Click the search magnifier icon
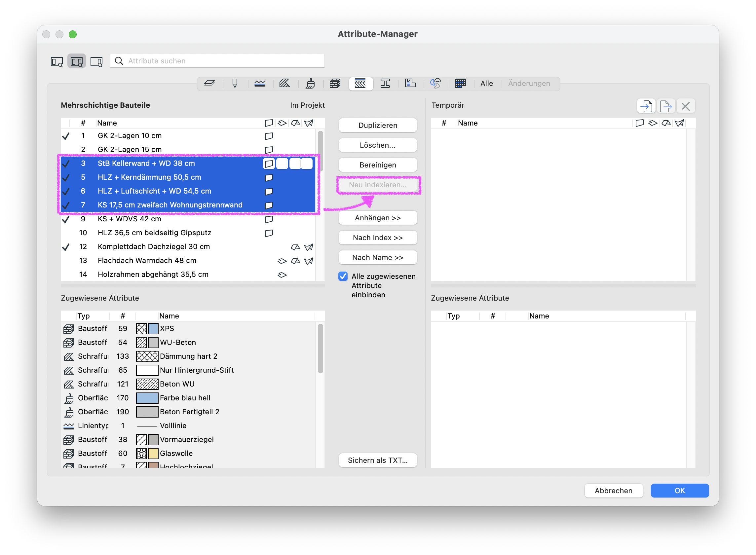The image size is (756, 555). tap(119, 61)
